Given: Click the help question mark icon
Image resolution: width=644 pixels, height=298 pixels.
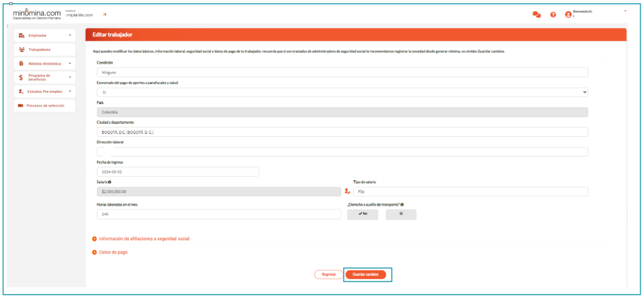Looking at the screenshot, I should coord(553,15).
